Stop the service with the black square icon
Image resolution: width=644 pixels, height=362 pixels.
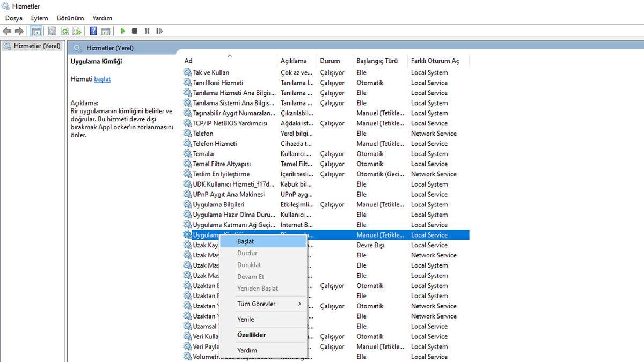(135, 31)
